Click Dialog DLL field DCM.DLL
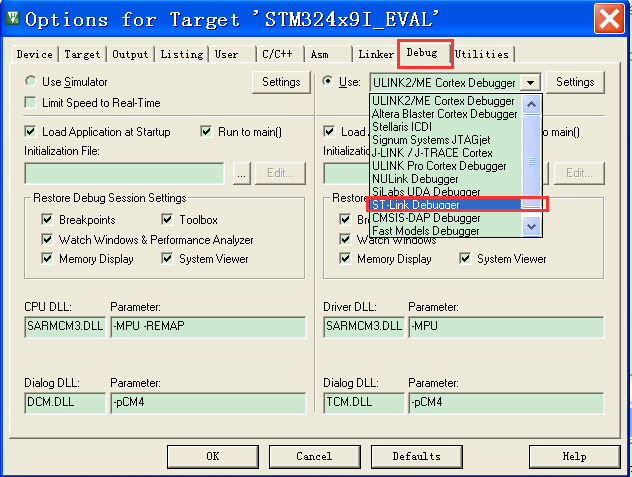 tap(65, 402)
